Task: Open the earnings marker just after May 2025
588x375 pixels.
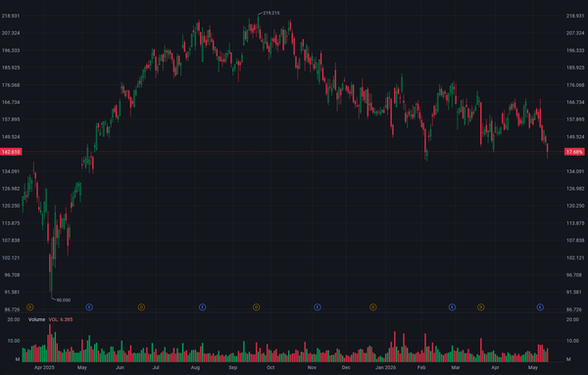Action: (x=89, y=307)
